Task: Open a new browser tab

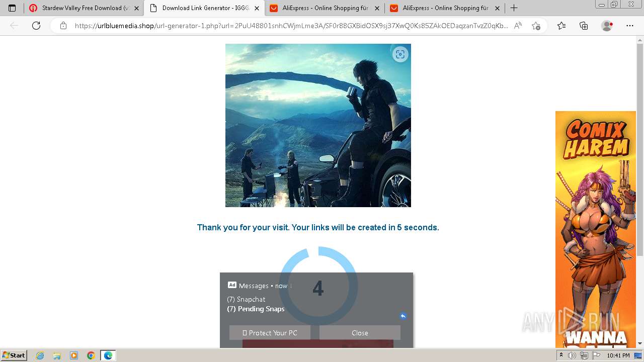Action: pos(514,8)
